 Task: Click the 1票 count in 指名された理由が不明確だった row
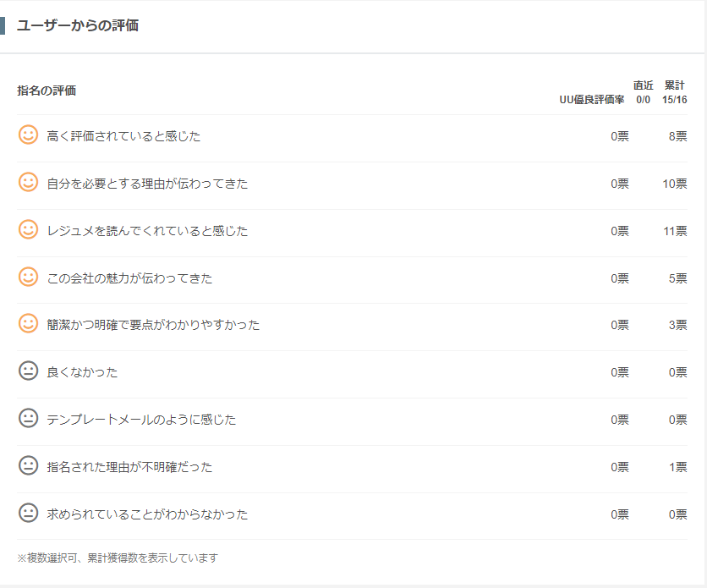pyautogui.click(x=677, y=467)
